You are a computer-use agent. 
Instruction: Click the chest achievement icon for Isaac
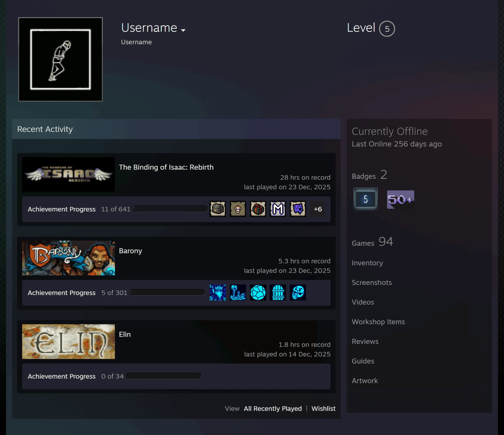(218, 209)
